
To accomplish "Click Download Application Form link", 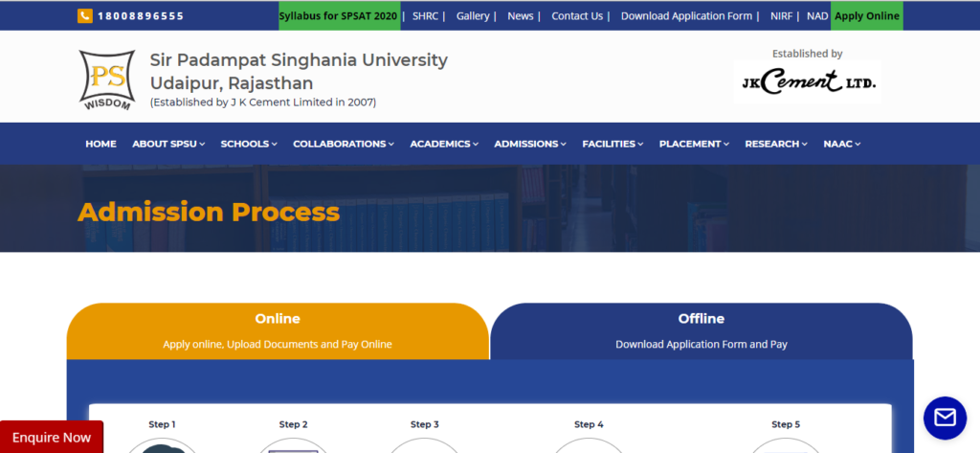I will pos(686,16).
